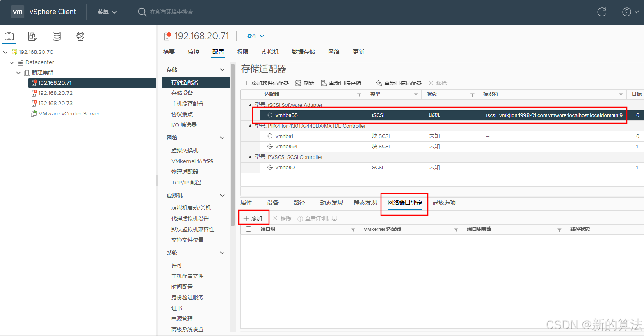The image size is (644, 336).
Task: Open the VMs and Templates view icon
Action: point(33,36)
